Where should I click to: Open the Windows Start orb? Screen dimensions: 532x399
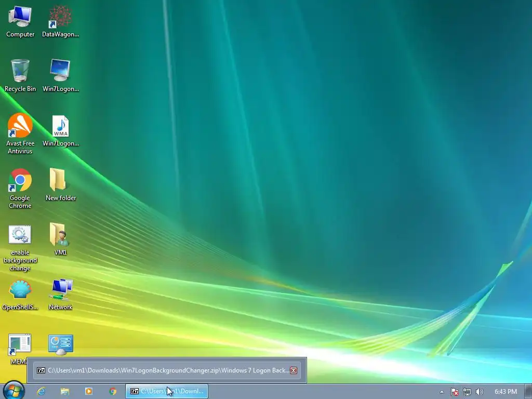pos(14,391)
